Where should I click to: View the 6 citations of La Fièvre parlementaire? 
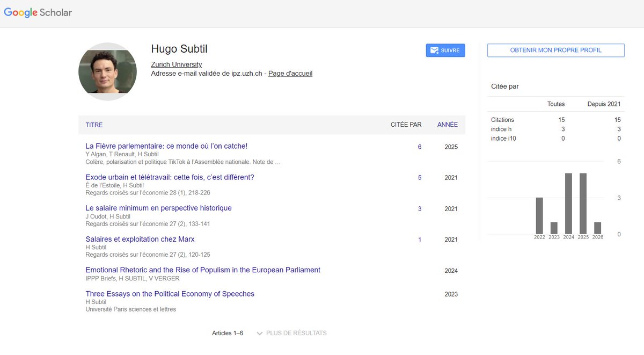[420, 147]
